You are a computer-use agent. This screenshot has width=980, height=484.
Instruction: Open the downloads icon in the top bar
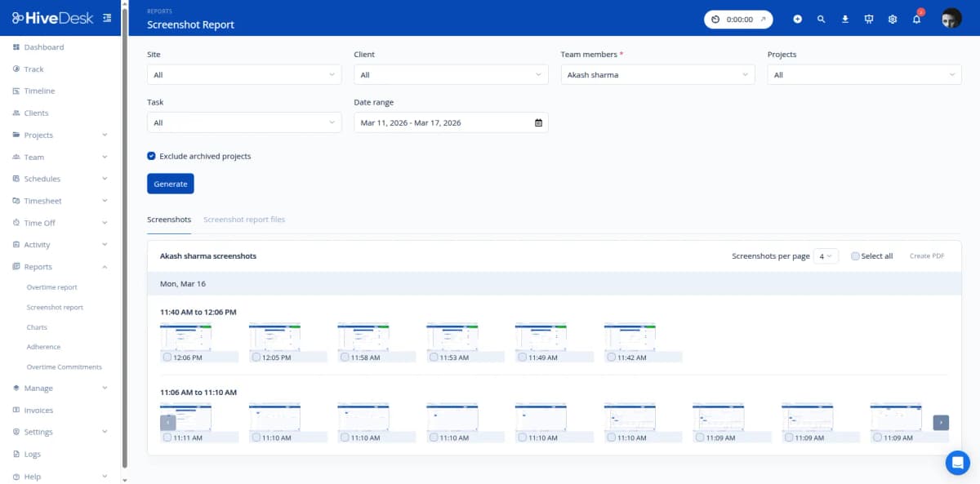tap(845, 18)
